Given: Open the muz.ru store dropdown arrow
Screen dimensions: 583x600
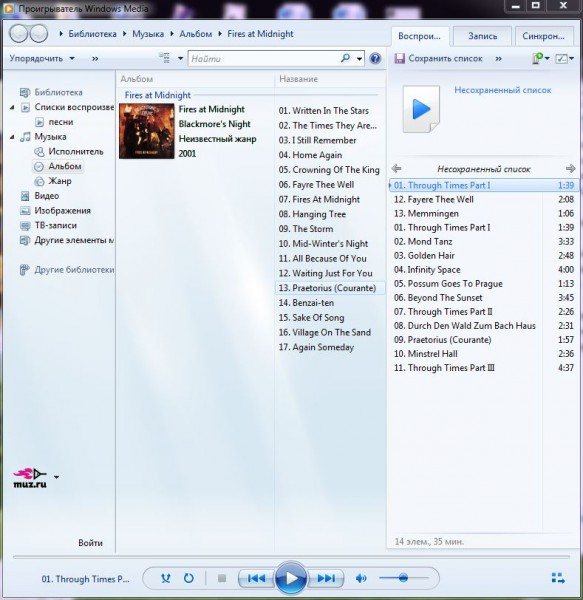Looking at the screenshot, I should tap(57, 477).
